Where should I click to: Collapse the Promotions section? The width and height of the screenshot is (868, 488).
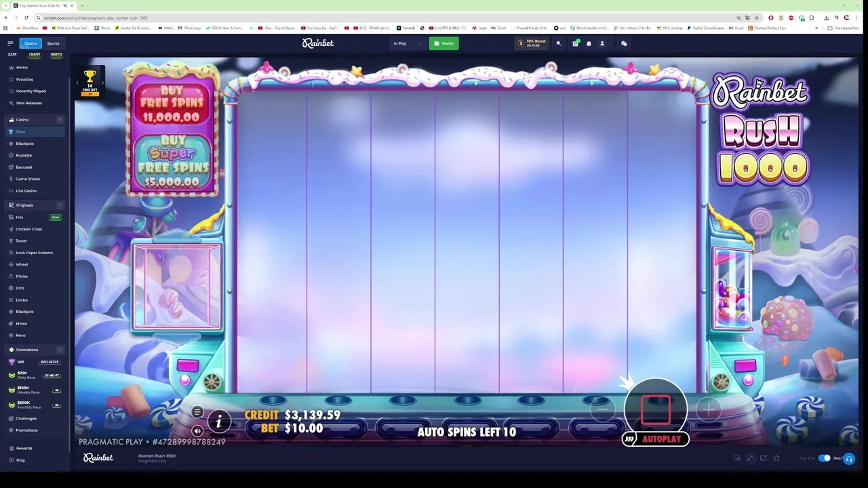[x=59, y=350]
